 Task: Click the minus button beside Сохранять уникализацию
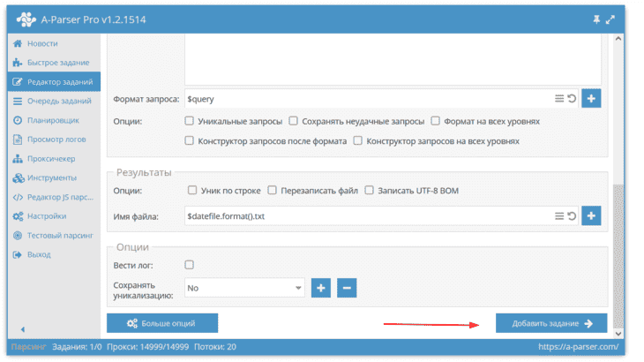coord(347,288)
